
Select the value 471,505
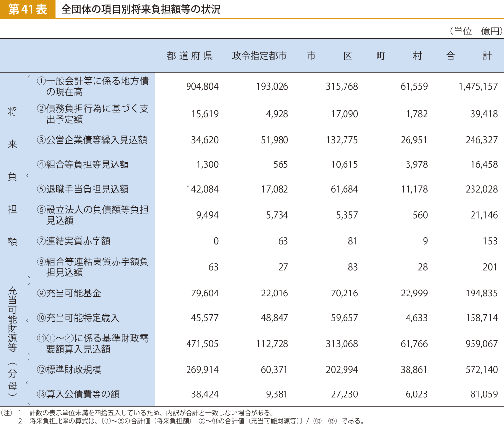pos(202,344)
